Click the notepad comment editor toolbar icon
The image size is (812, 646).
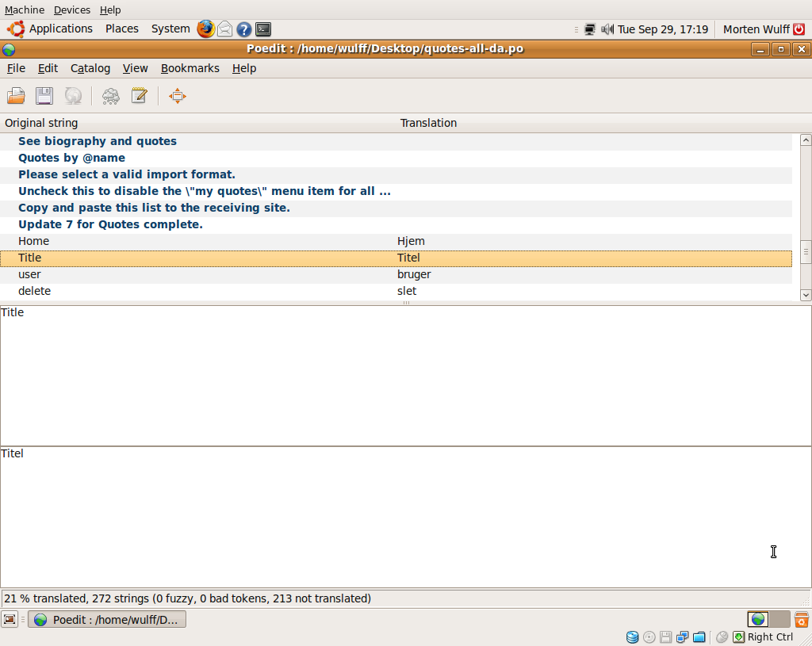pos(140,96)
